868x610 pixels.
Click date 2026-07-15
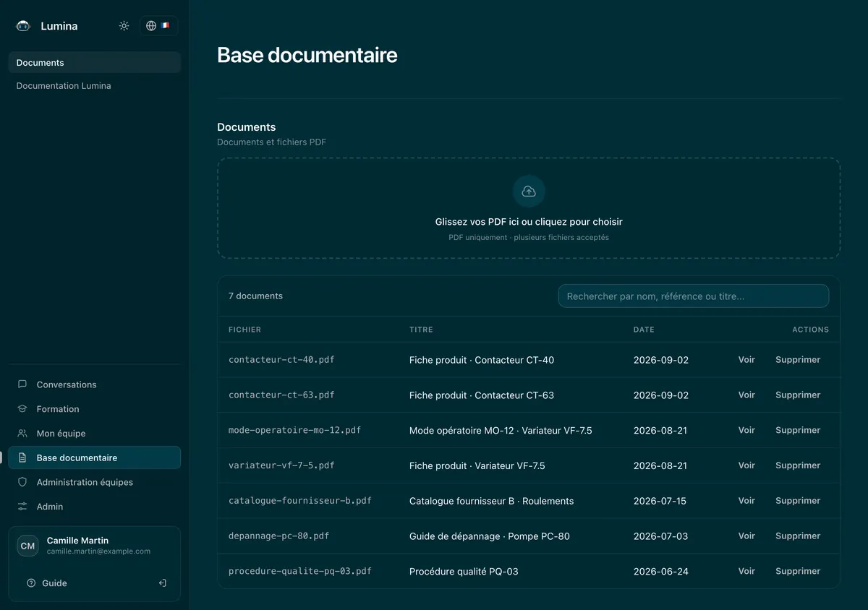coord(660,501)
